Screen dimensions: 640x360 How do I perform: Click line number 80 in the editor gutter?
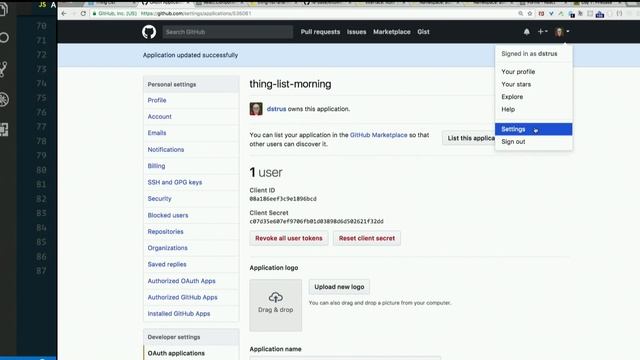pos(41,170)
